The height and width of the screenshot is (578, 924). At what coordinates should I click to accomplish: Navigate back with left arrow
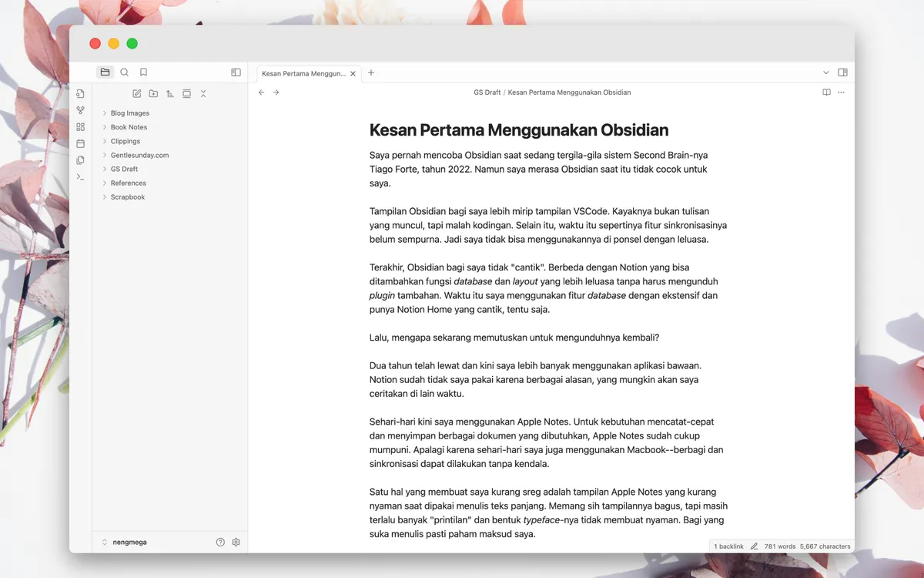pos(261,92)
